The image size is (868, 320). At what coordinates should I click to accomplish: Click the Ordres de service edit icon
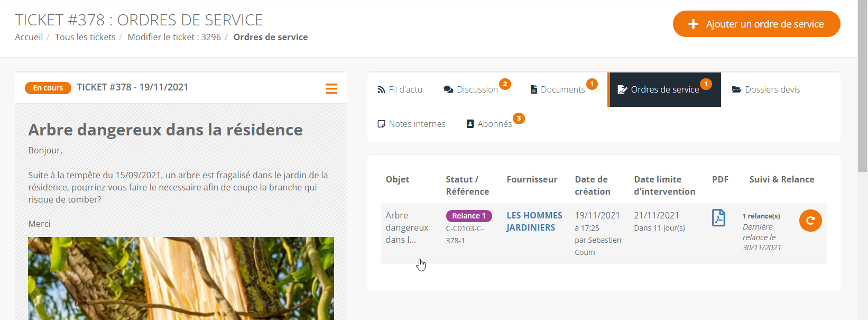point(622,89)
